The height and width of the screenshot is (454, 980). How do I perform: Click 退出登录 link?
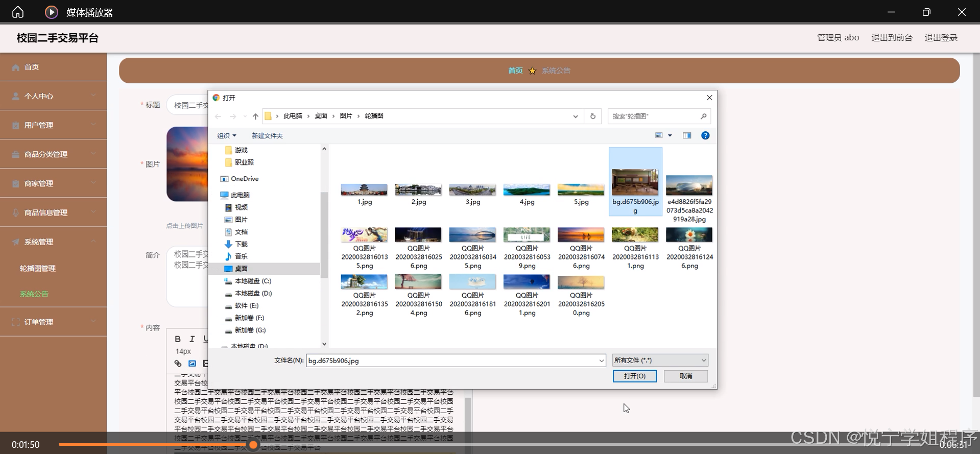(941, 37)
